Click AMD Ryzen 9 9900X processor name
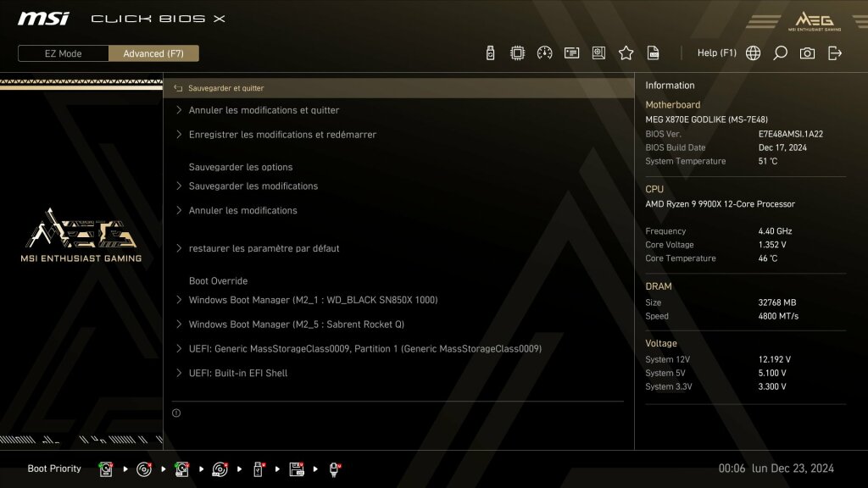Viewport: 868px width, 488px height. tap(720, 204)
